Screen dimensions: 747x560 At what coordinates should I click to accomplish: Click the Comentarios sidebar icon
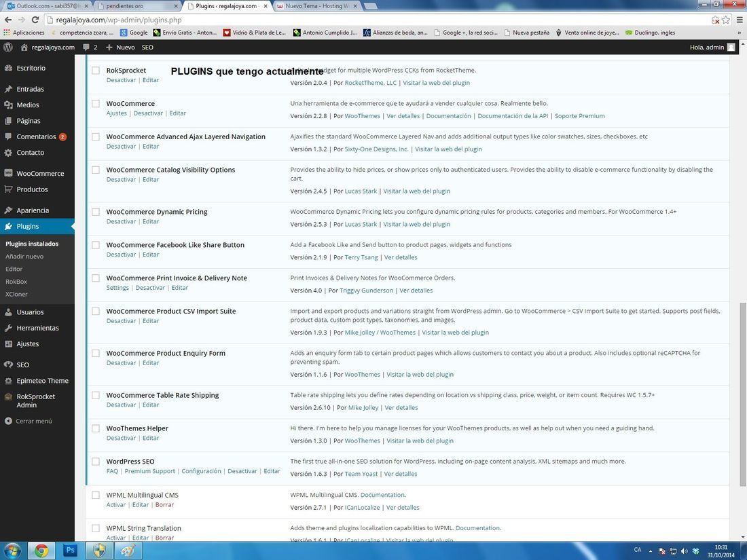coord(8,136)
